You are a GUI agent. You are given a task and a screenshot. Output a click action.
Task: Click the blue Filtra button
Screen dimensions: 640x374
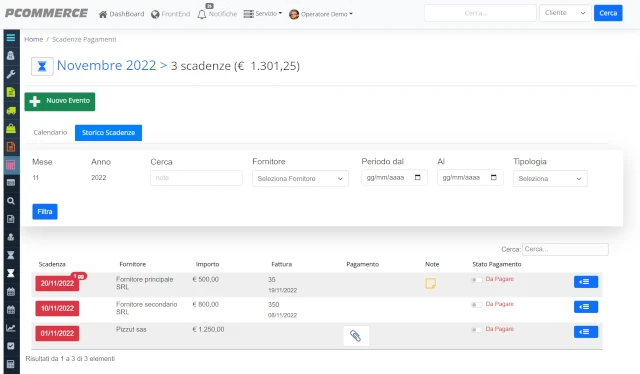point(45,211)
